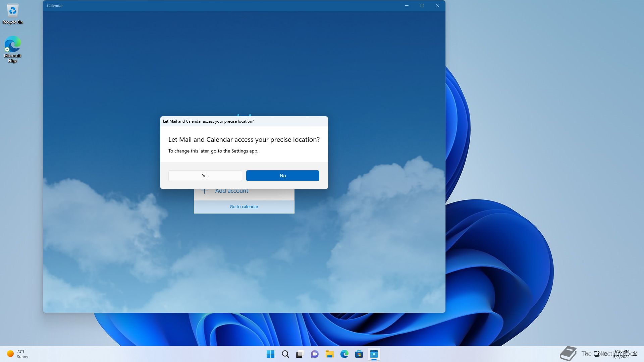
Task: Open the clock showing 6:28 PM
Action: point(622,354)
